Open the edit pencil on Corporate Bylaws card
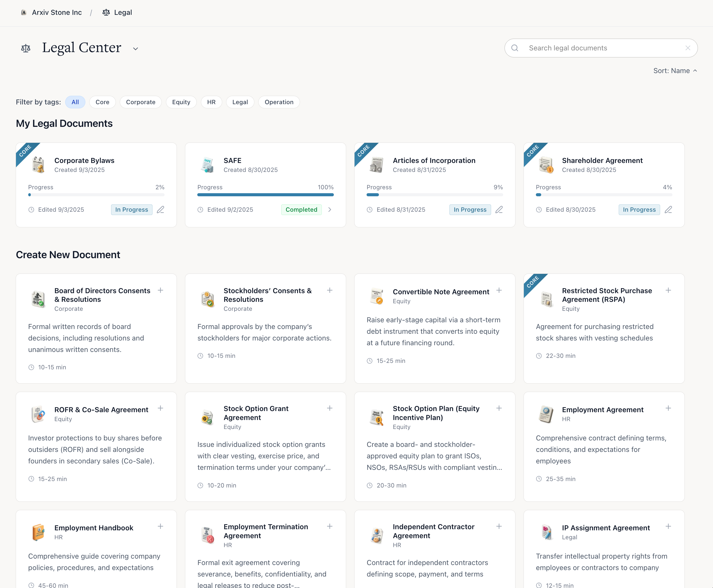Image resolution: width=713 pixels, height=588 pixels. [160, 210]
